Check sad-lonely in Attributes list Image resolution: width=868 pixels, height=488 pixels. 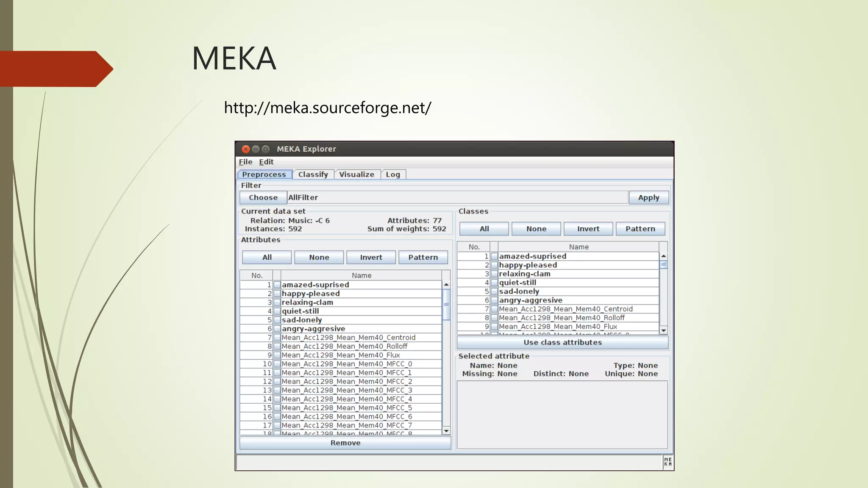(x=277, y=320)
